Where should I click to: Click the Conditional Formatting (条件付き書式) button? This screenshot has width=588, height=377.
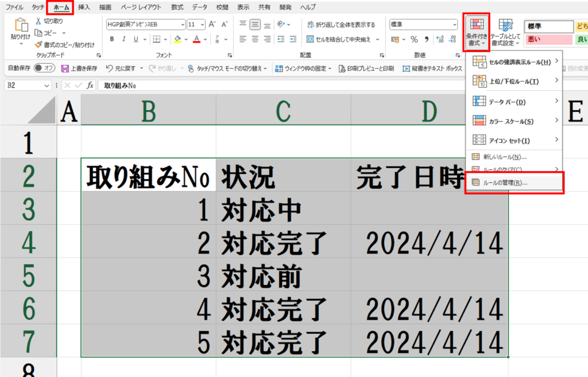tap(477, 33)
